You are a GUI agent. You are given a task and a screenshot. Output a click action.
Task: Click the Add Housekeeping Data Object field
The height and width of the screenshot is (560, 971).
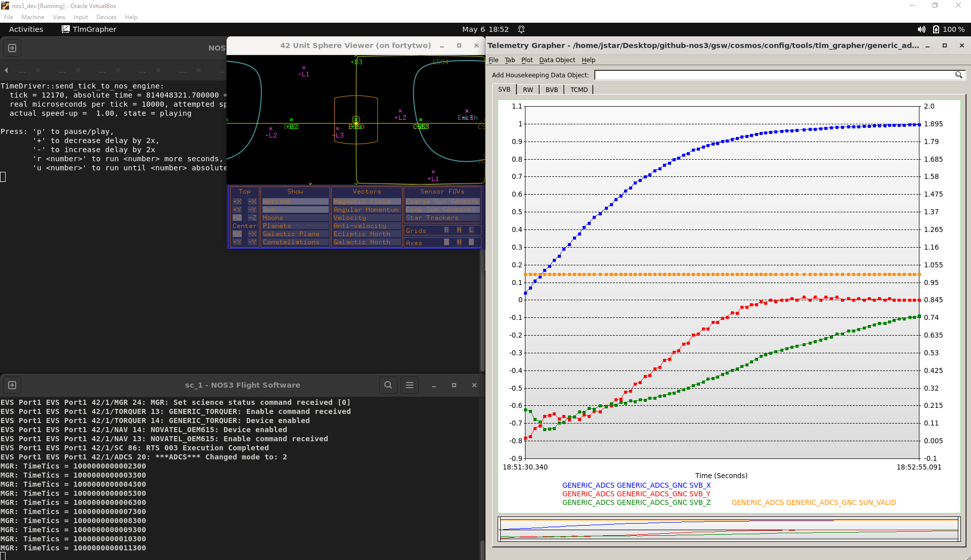[774, 75]
